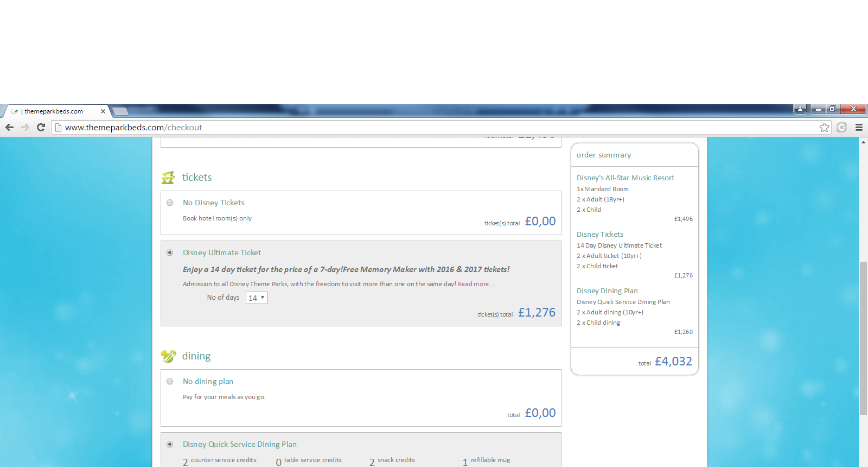Click the scrollbar up arrow
This screenshot has height=467, width=868.
863,142
